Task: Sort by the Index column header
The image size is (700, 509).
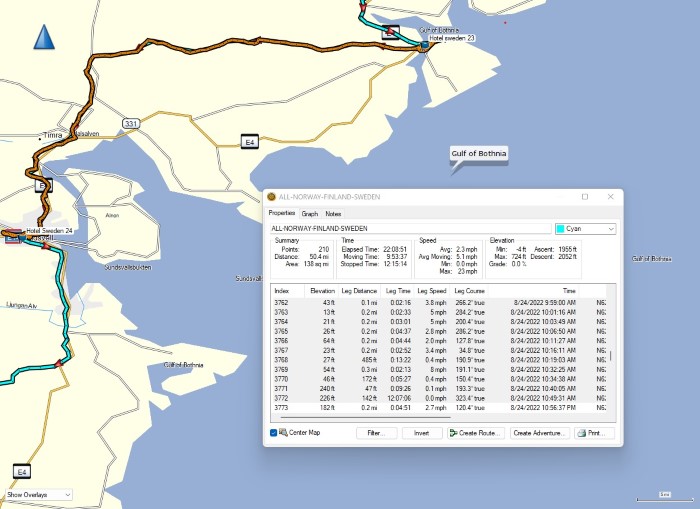Action: tap(288, 291)
